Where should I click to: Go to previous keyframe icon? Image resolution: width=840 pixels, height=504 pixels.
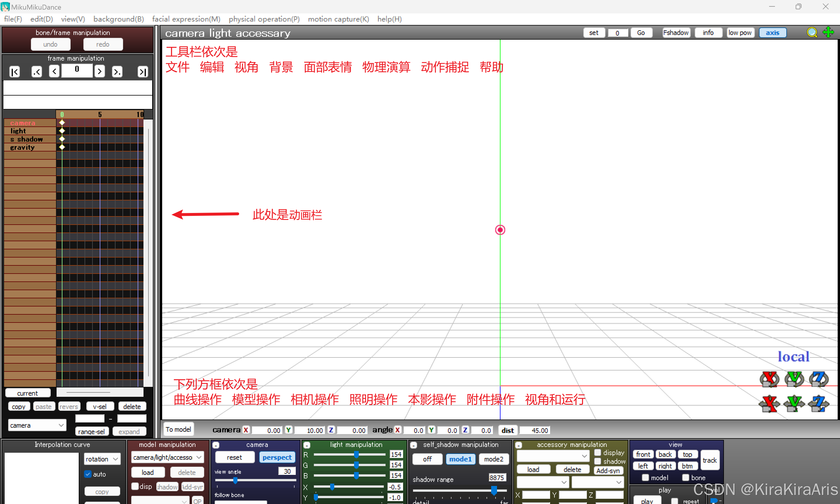(x=36, y=72)
